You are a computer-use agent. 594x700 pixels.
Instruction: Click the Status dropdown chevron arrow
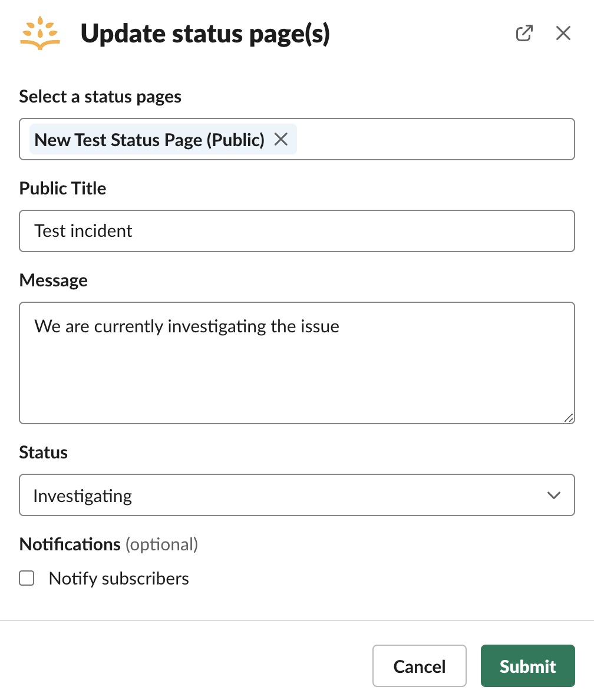coord(554,495)
